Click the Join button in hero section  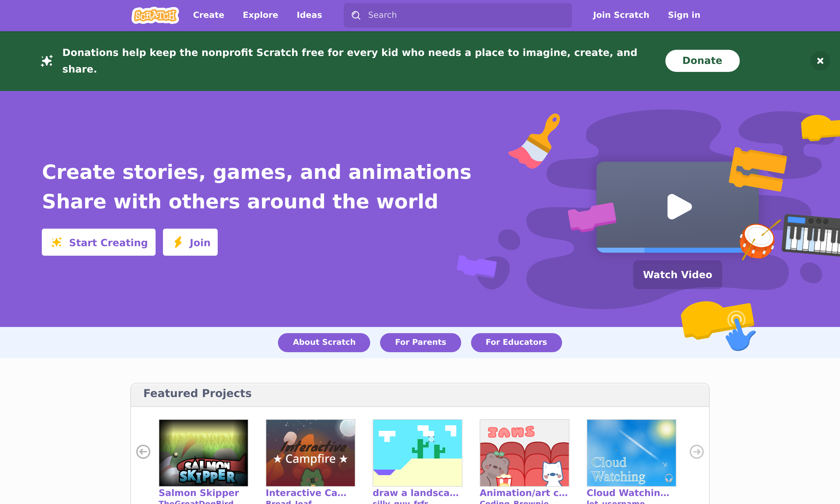[x=190, y=242]
